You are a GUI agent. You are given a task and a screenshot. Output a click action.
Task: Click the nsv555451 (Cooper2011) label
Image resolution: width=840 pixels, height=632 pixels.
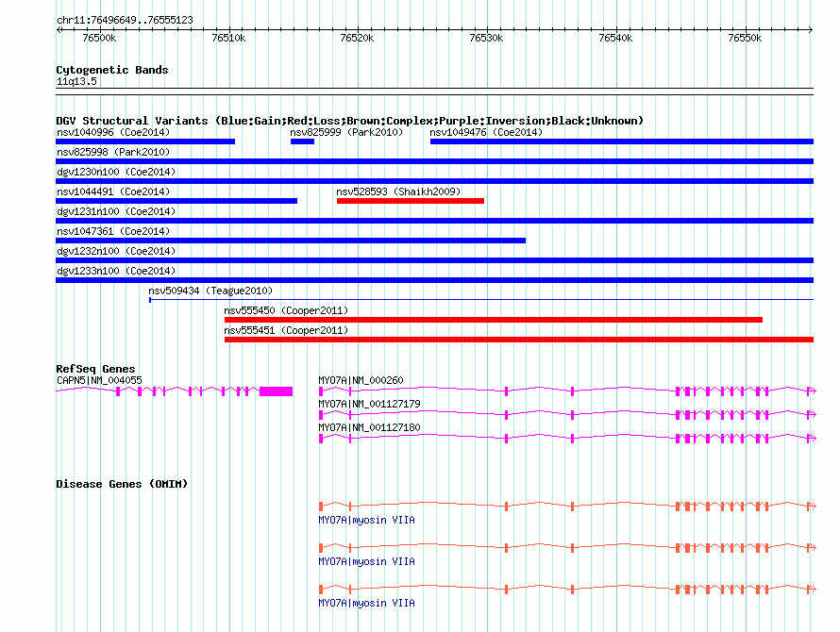coord(286,330)
